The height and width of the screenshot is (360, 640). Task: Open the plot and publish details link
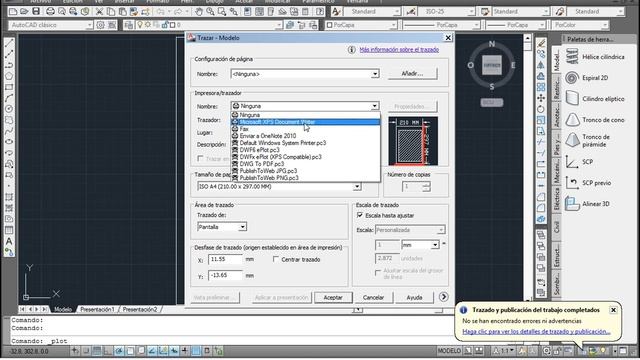click(536, 331)
